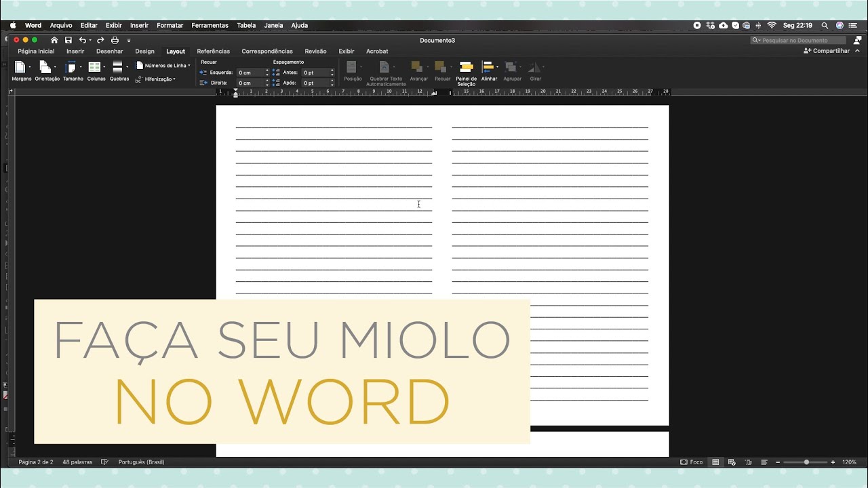
Task: Choose the Tamanho paper size tool
Action: point(73,70)
